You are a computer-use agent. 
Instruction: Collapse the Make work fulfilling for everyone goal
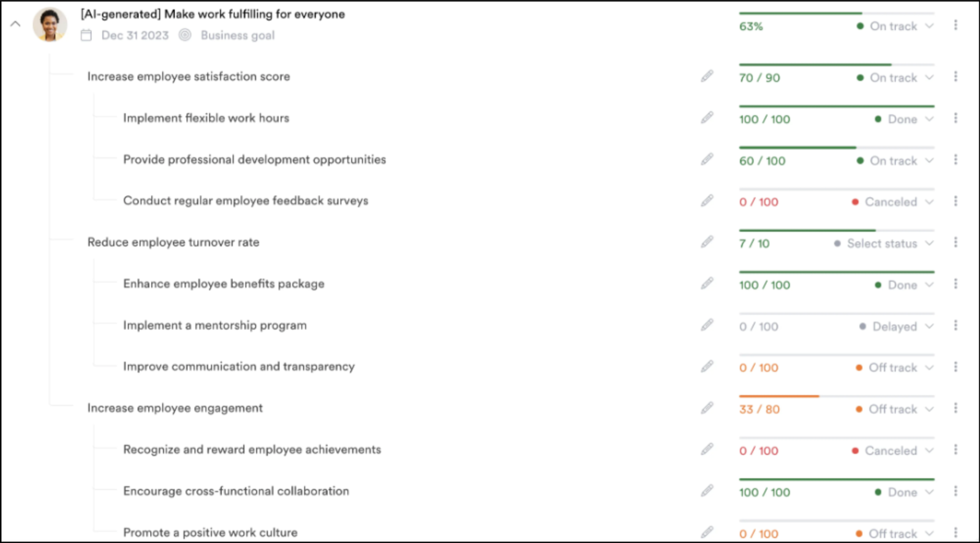click(15, 23)
